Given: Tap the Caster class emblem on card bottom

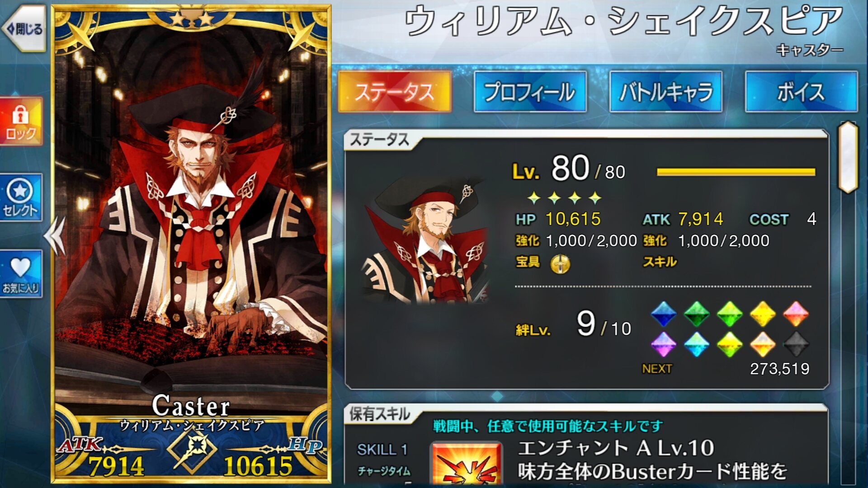Looking at the screenshot, I should point(192,450).
